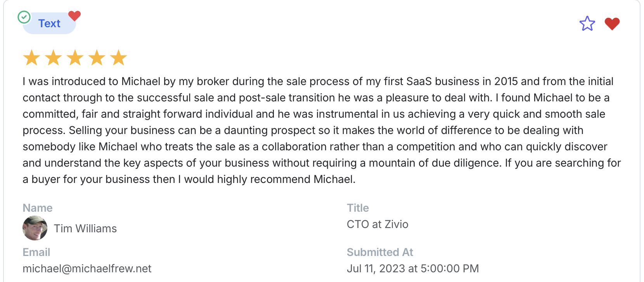Click the Name field label
Image resolution: width=644 pixels, height=282 pixels.
38,208
